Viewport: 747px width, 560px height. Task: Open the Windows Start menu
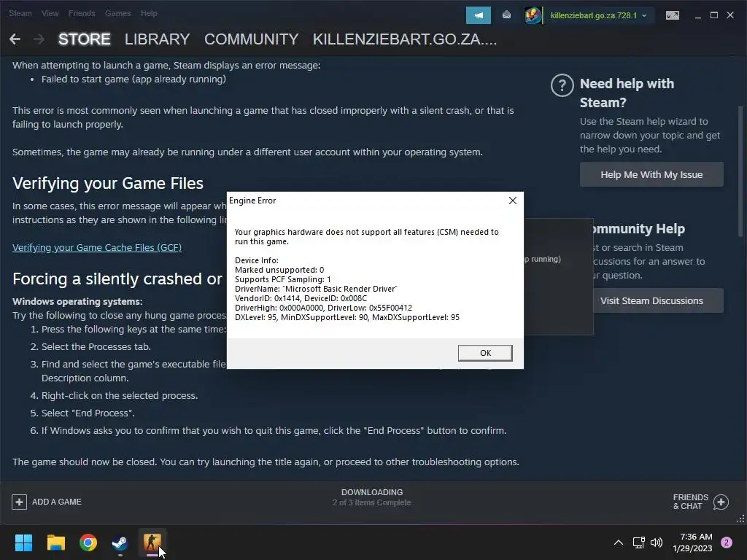coord(23,542)
